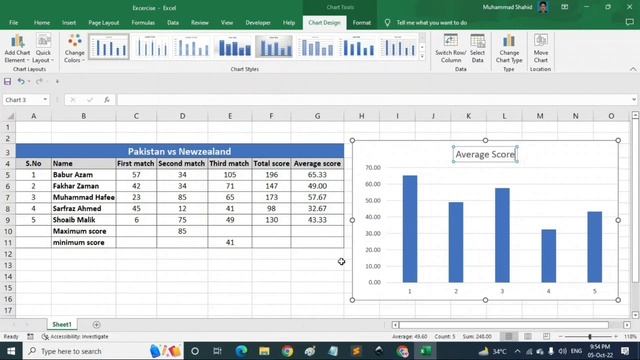Switch to the Format tab
The width and height of the screenshot is (640, 360).
pyautogui.click(x=362, y=23)
